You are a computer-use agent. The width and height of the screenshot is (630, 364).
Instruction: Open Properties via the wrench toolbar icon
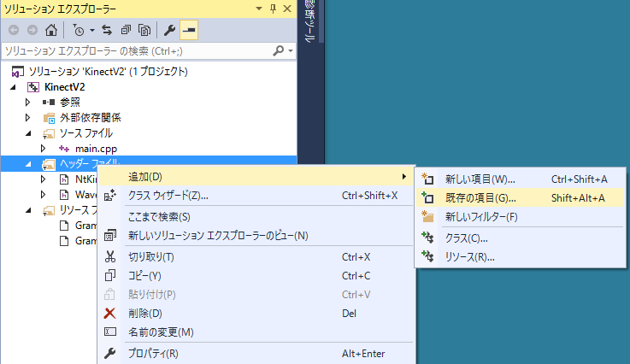tap(169, 30)
